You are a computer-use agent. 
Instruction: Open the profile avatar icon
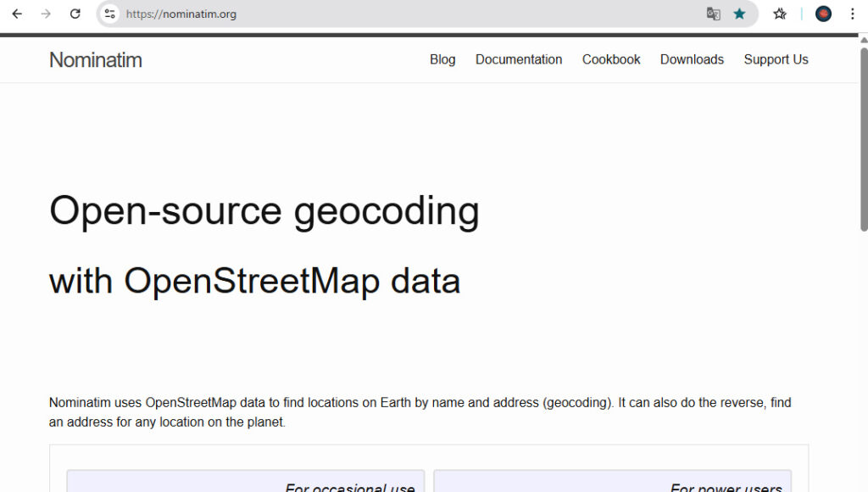pos(823,14)
